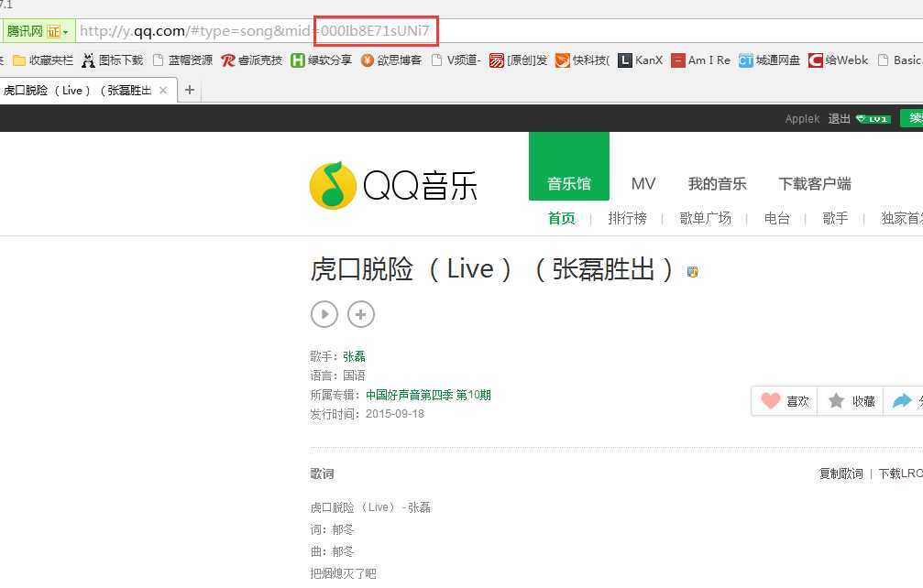Viewport: 923px width, 588px height.
Task: Play the song with the play button
Action: [x=324, y=314]
